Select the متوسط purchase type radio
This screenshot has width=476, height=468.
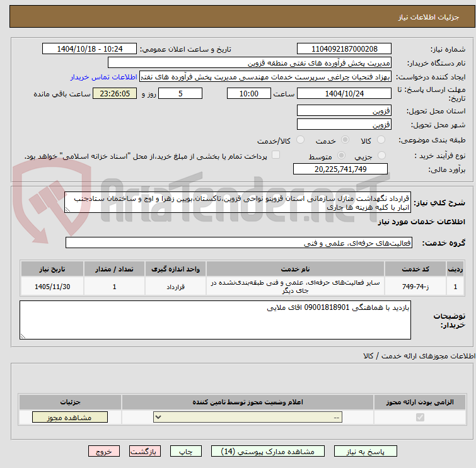342,156
